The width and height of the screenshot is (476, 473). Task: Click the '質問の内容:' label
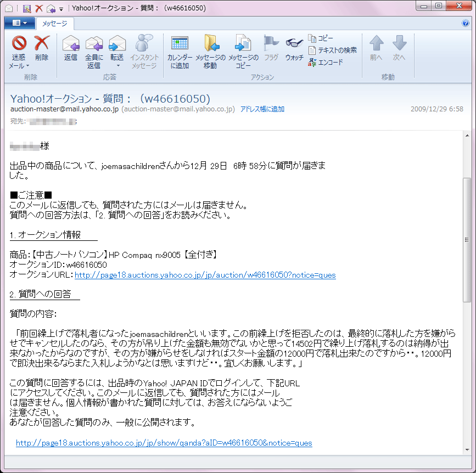tap(33, 314)
